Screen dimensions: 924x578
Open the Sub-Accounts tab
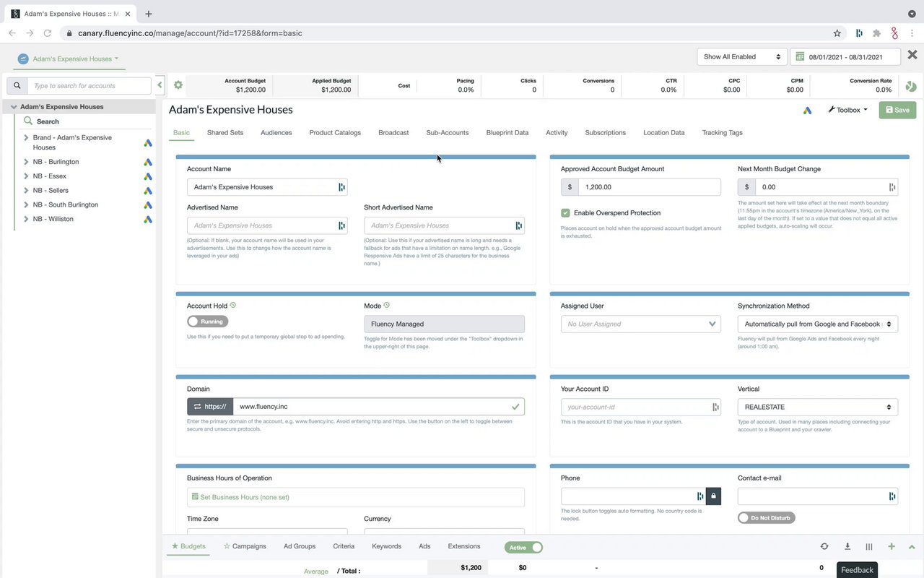click(448, 133)
